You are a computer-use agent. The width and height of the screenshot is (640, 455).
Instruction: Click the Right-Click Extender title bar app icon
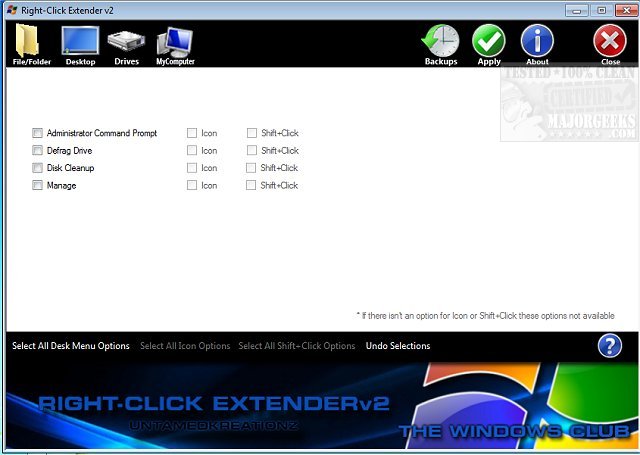point(12,10)
